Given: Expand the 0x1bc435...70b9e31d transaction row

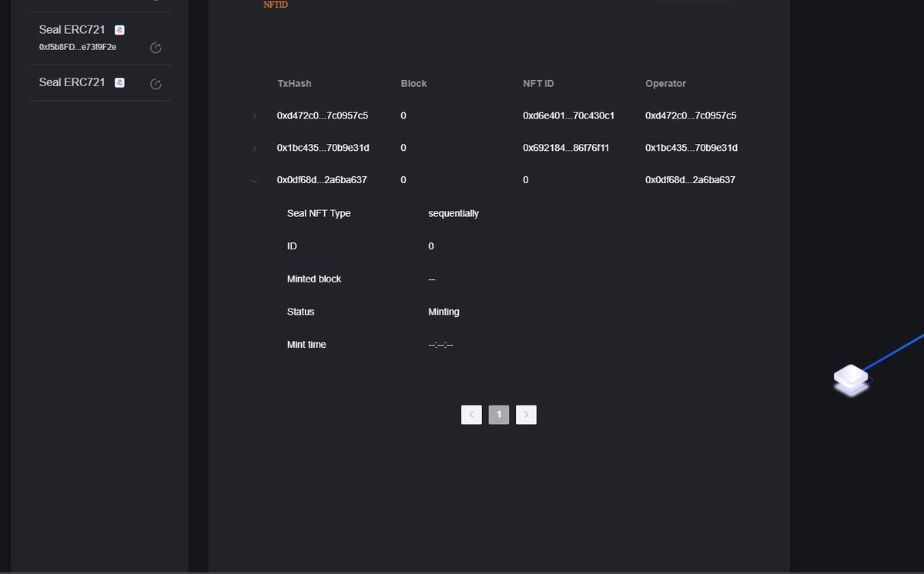Looking at the screenshot, I should coord(254,148).
